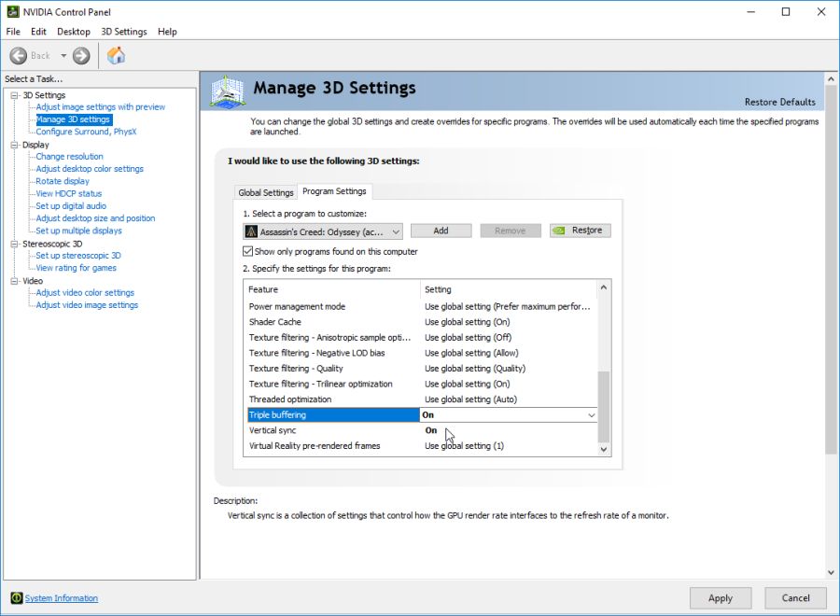Click Restore Defaults link

click(780, 102)
